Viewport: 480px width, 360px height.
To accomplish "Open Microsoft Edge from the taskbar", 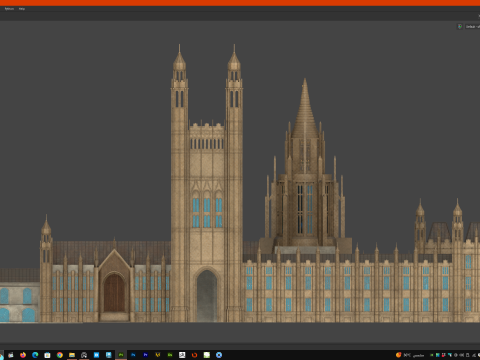I will point(35,355).
